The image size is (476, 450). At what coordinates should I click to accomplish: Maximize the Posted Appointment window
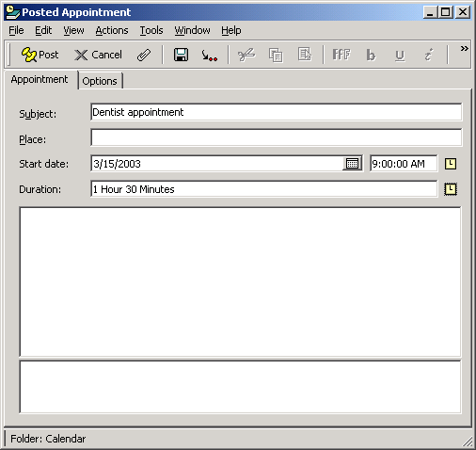pos(446,12)
